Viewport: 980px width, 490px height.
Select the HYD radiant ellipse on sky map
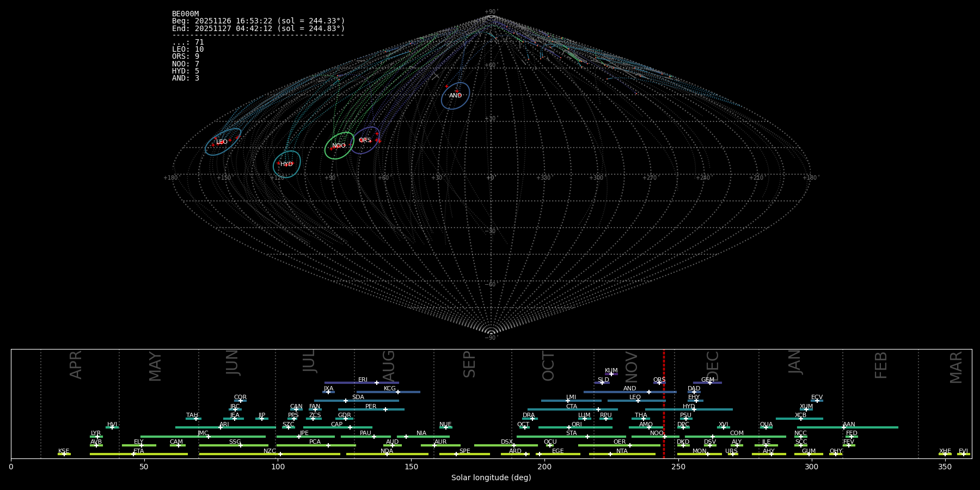coord(286,164)
